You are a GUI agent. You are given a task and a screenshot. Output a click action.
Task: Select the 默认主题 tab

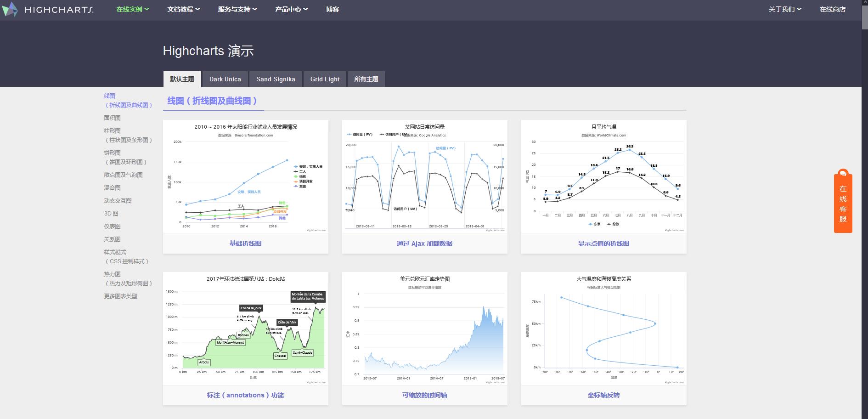(182, 79)
